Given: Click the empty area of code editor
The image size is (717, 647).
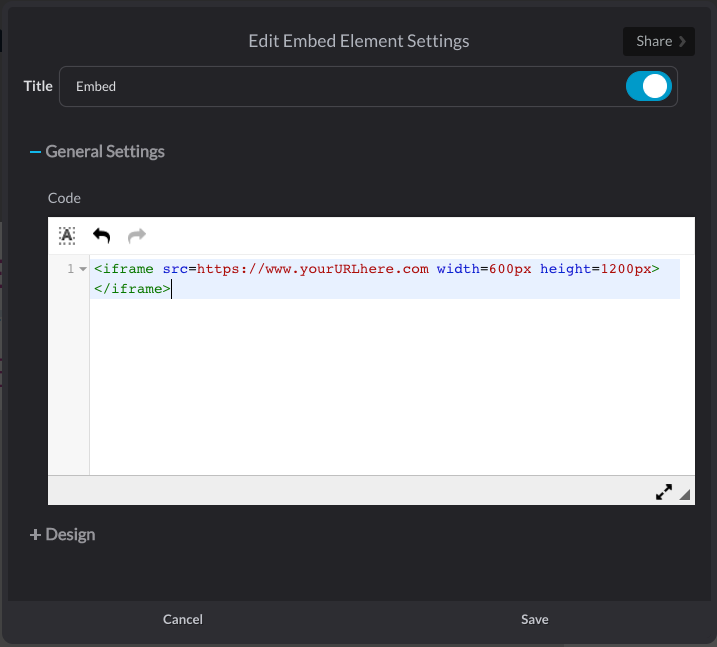Looking at the screenshot, I should click(x=390, y=390).
